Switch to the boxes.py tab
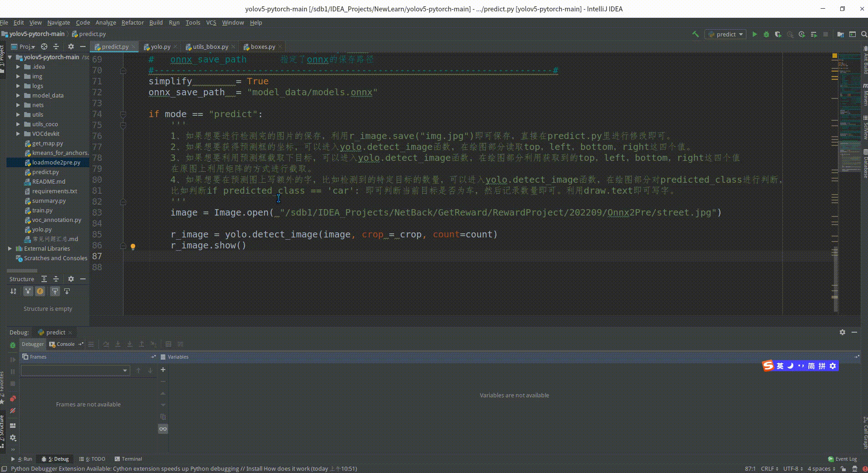The height and width of the screenshot is (473, 868). click(x=263, y=46)
